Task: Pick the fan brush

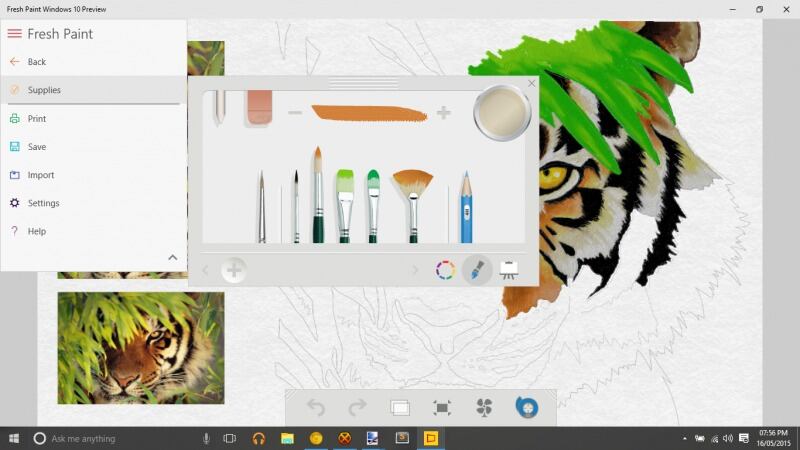Action: (412, 203)
